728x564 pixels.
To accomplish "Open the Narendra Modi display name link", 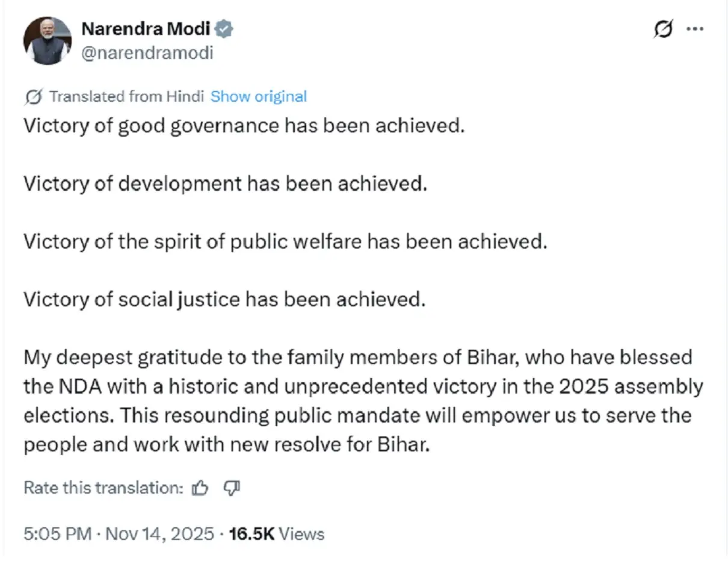I will (146, 29).
